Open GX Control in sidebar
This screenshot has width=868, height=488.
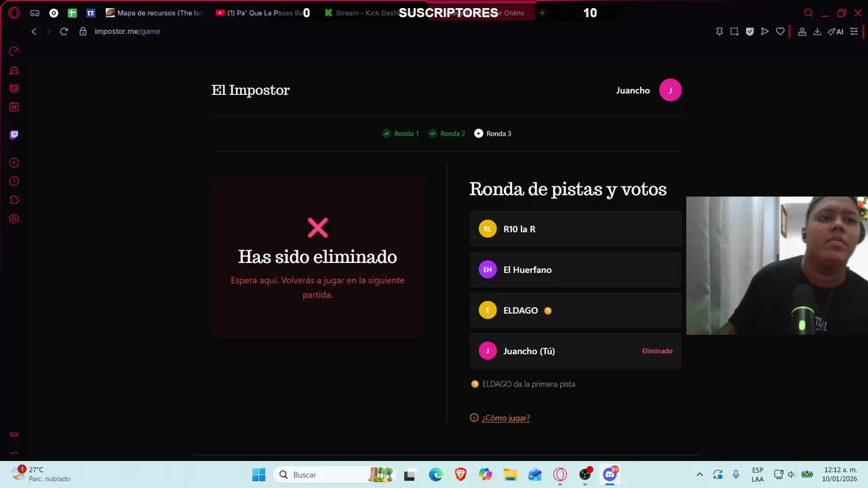[x=14, y=51]
